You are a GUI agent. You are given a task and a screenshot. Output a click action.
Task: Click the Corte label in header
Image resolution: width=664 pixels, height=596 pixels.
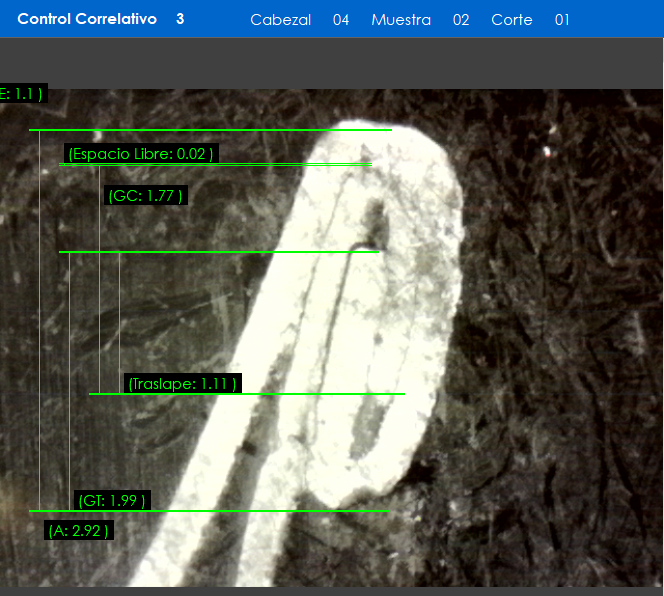coord(512,20)
